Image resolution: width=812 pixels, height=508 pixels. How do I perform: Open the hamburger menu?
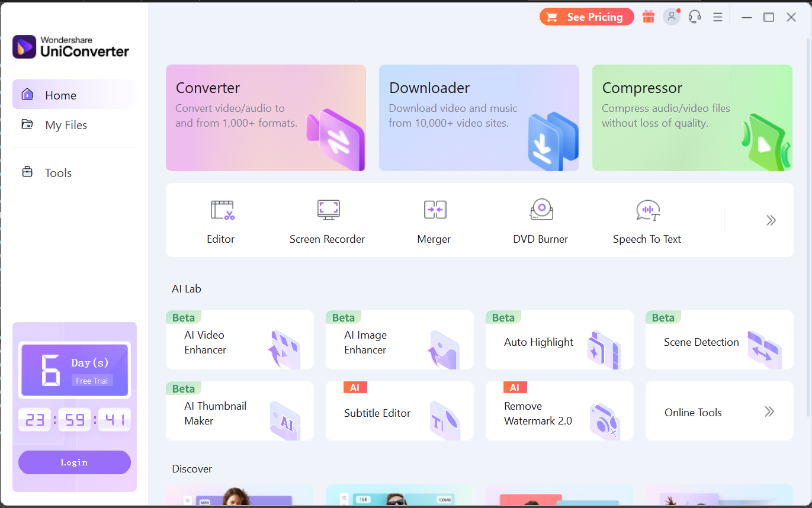click(717, 17)
